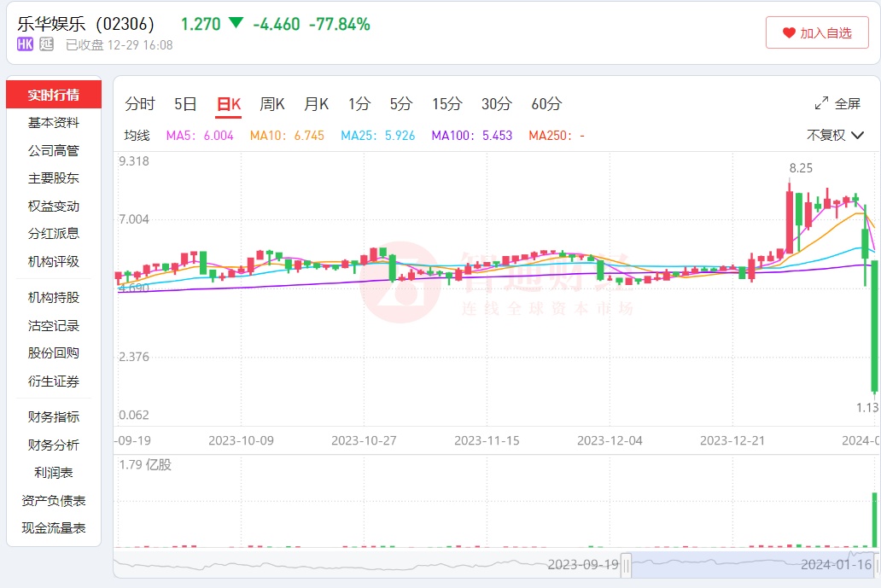The image size is (881, 588).
Task: Click the heart icon in 加入自选 button
Action: click(x=789, y=33)
